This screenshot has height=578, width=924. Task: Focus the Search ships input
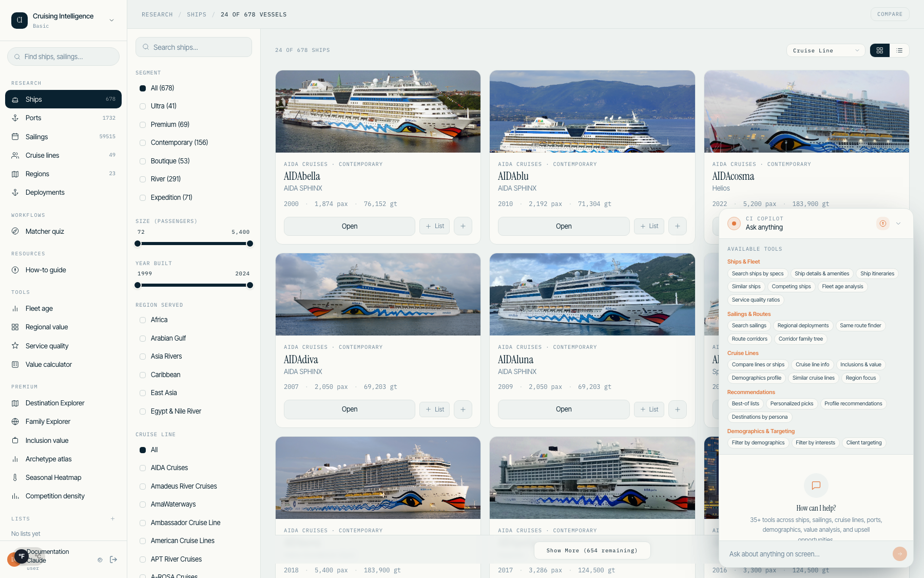coord(194,47)
